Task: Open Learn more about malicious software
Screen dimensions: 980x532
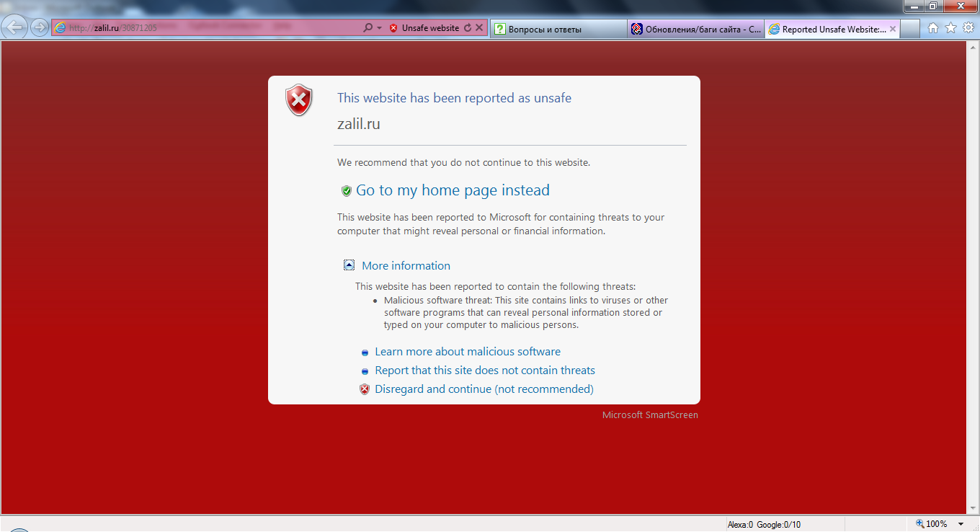Action: [x=468, y=352]
